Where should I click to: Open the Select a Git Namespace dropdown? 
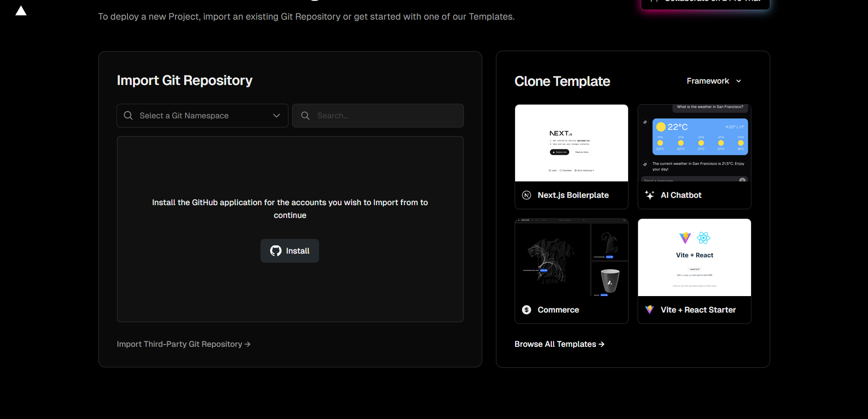(202, 116)
